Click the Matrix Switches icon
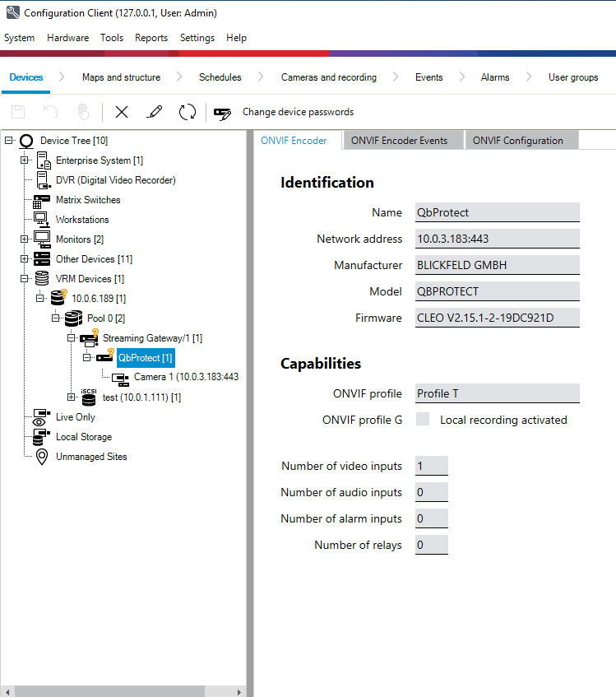 [x=42, y=200]
